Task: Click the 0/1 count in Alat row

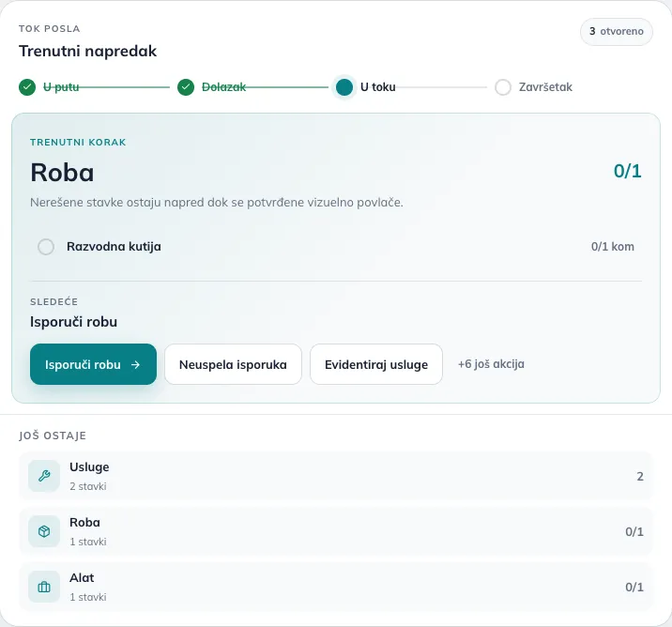Action: point(634,587)
